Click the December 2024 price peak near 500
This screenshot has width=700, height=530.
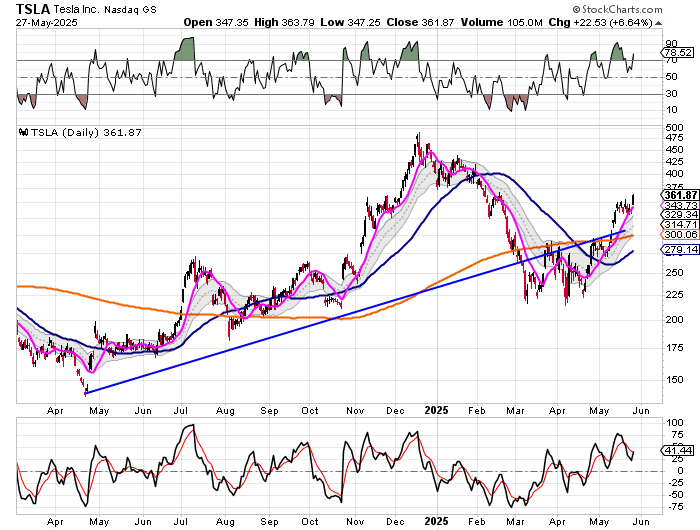(418, 135)
